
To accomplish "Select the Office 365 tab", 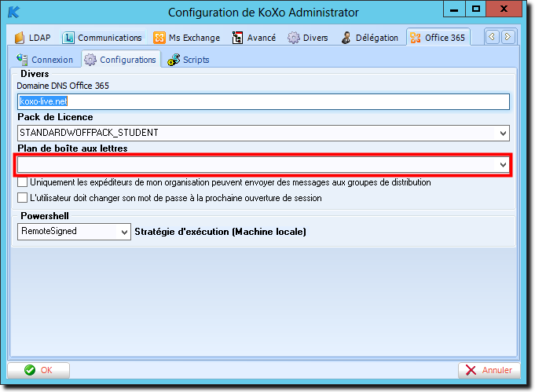I will [438, 38].
